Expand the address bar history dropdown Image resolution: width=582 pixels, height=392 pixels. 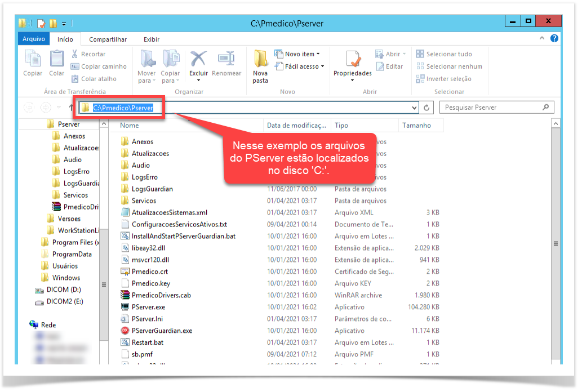(415, 108)
